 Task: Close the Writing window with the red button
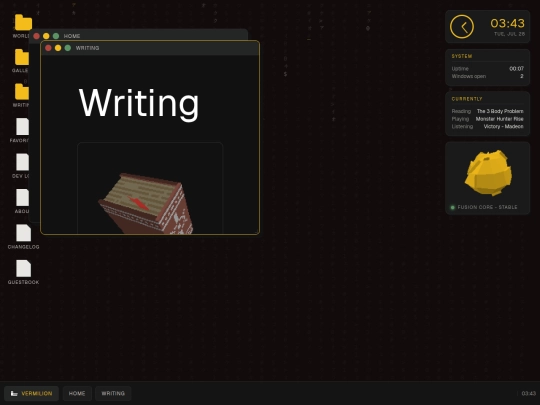click(48, 48)
